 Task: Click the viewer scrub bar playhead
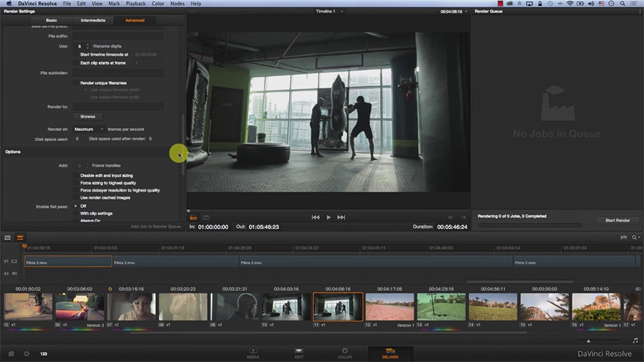(189, 211)
